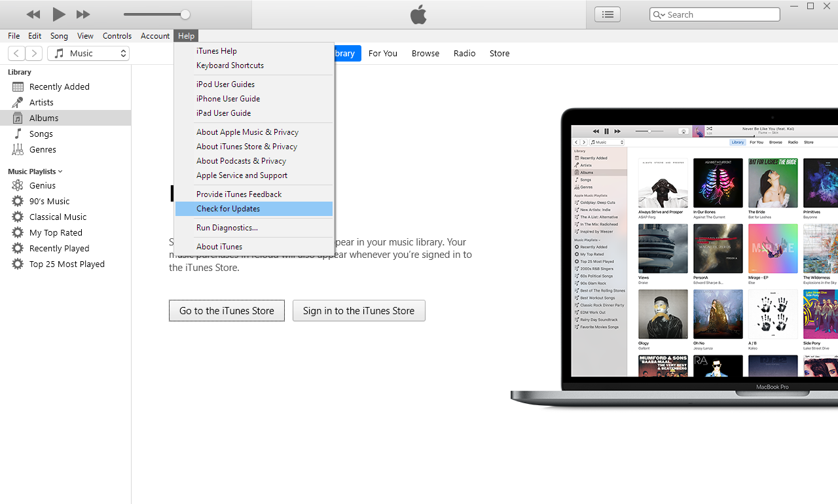The width and height of the screenshot is (838, 504).
Task: Switch to the Store tab
Action: tap(500, 54)
